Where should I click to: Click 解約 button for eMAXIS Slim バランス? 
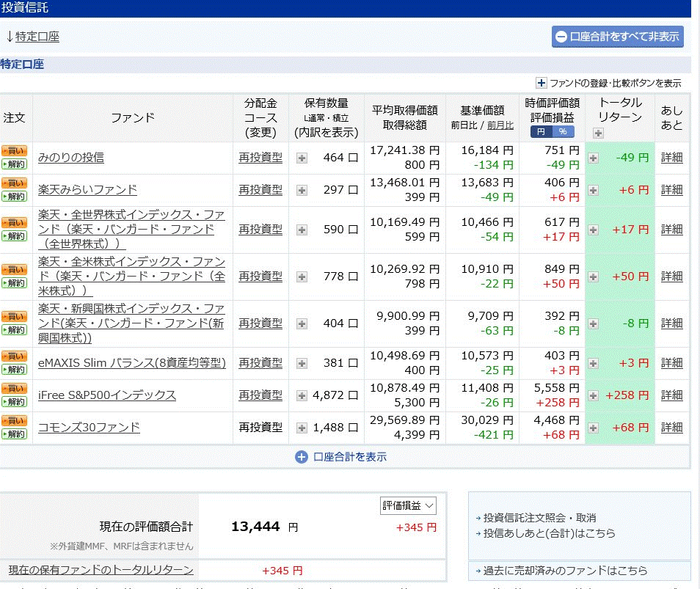coord(14,370)
